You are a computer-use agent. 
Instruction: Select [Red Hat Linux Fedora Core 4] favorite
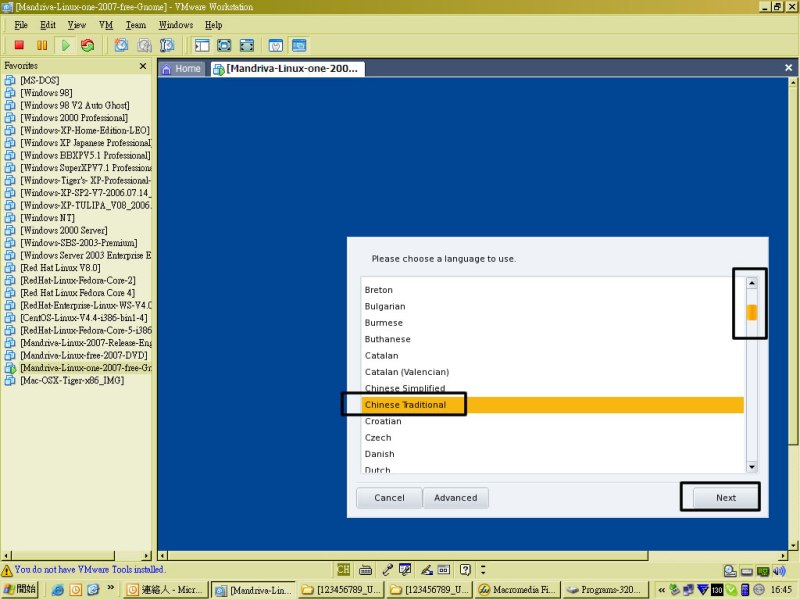click(78, 293)
